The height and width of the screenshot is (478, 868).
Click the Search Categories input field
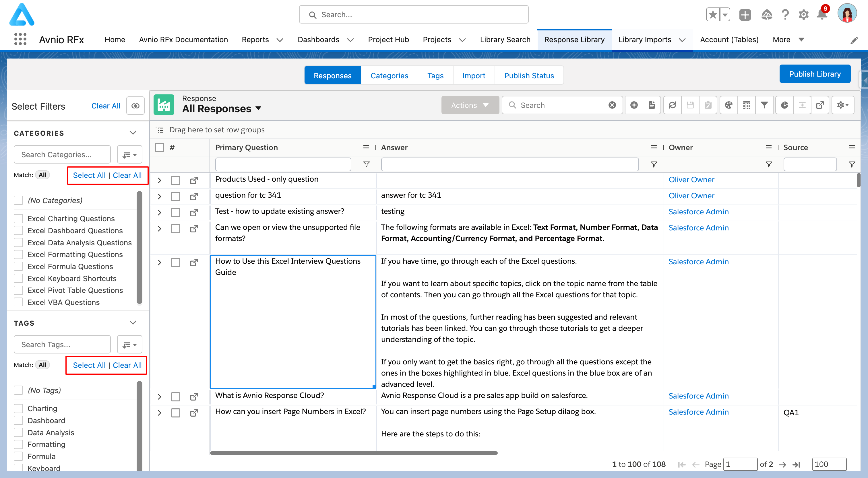pyautogui.click(x=62, y=155)
